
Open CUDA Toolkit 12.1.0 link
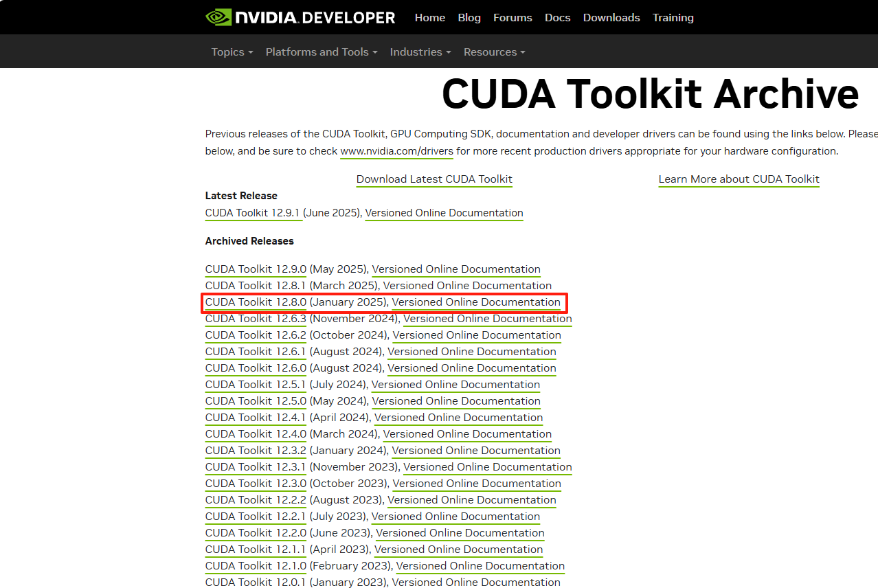256,566
